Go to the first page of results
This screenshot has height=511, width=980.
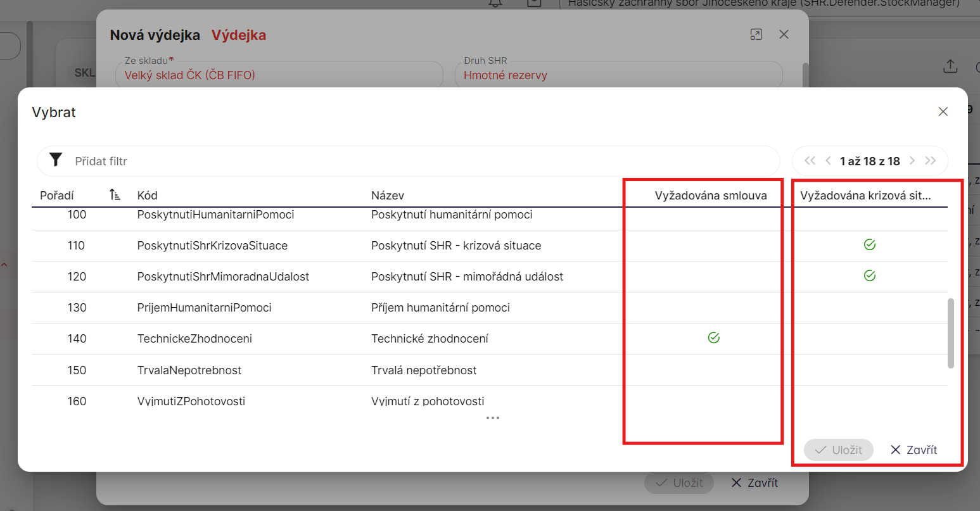coord(810,161)
